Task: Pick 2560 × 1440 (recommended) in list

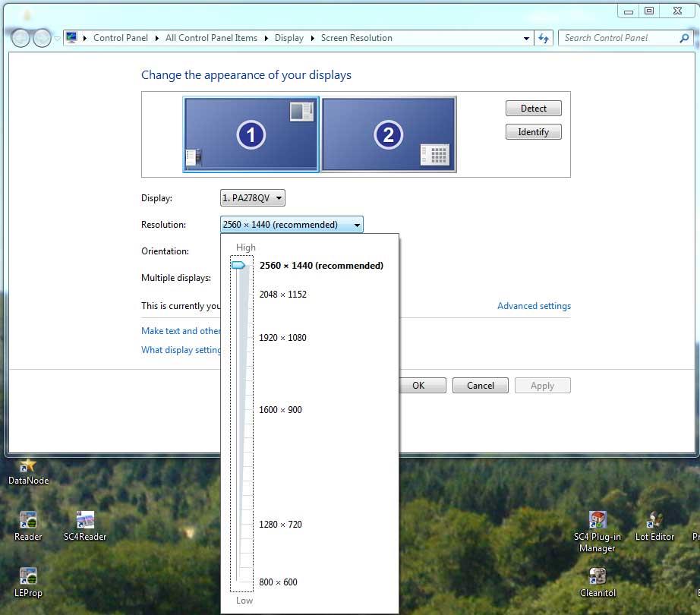Action: 321,266
